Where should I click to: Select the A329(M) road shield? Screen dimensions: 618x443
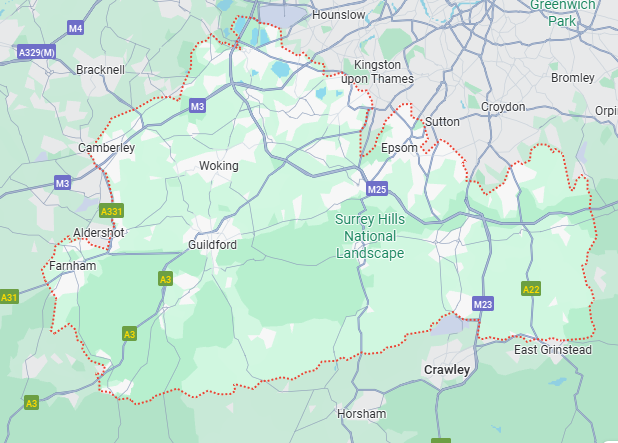[x=37, y=52]
